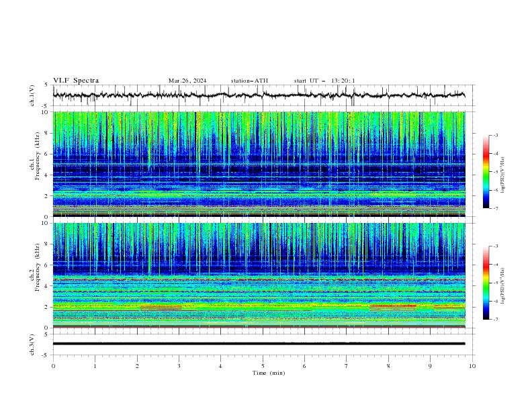
Task: Click the ch.1 spectrogram color scale bar
Action: click(486, 172)
